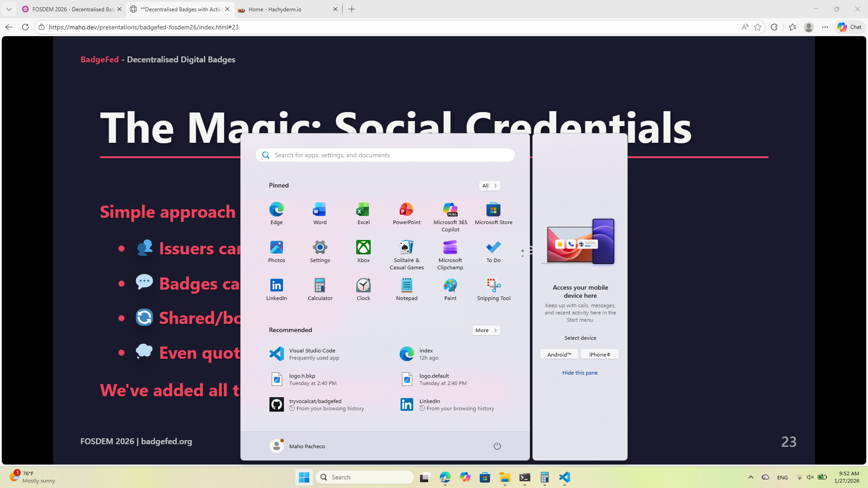Select iPhone device option
This screenshot has height=488, width=868.
click(x=599, y=354)
